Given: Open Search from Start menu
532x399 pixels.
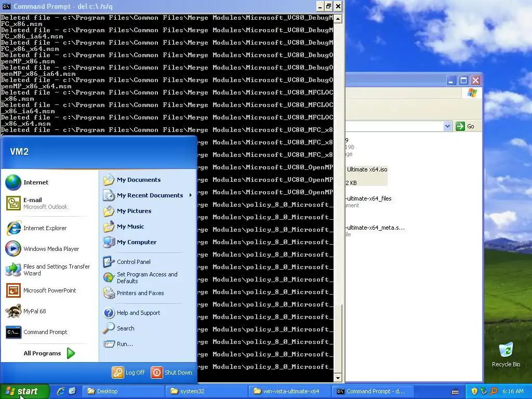Looking at the screenshot, I should (119, 328).
